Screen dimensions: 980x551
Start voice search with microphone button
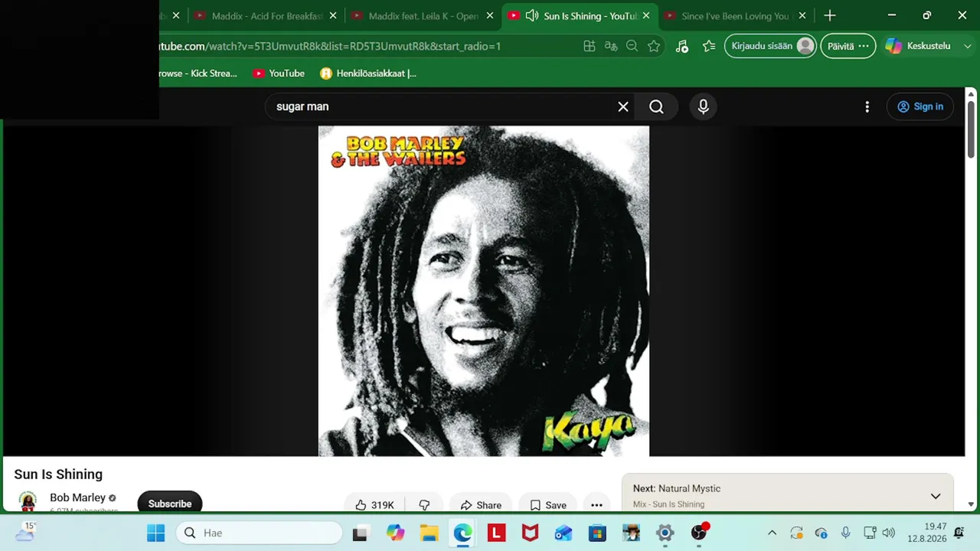704,107
